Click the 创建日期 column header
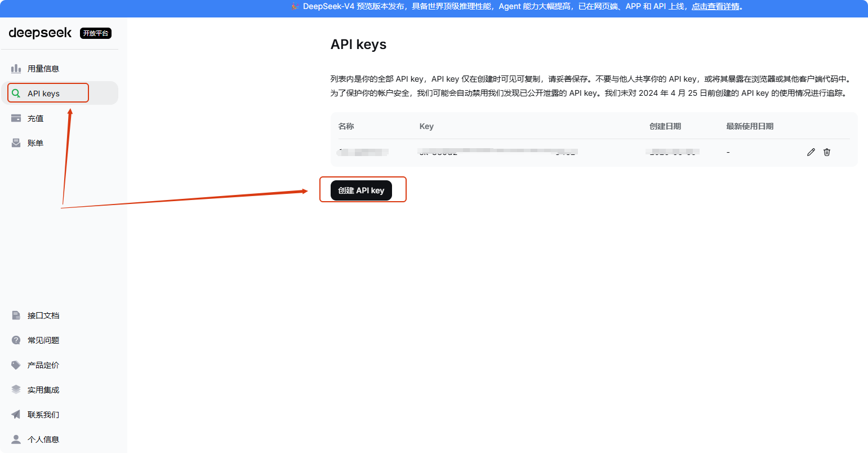The height and width of the screenshot is (453, 868). click(x=665, y=126)
